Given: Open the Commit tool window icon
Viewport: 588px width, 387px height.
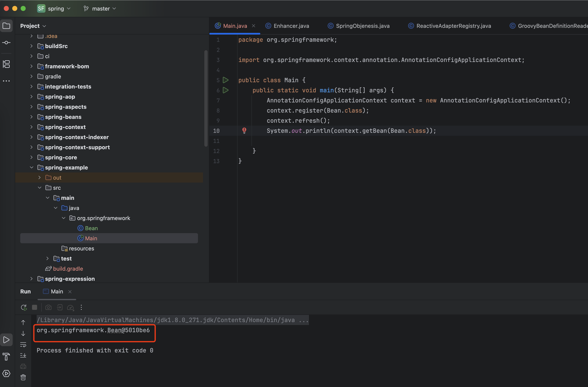Looking at the screenshot, I should [7, 43].
